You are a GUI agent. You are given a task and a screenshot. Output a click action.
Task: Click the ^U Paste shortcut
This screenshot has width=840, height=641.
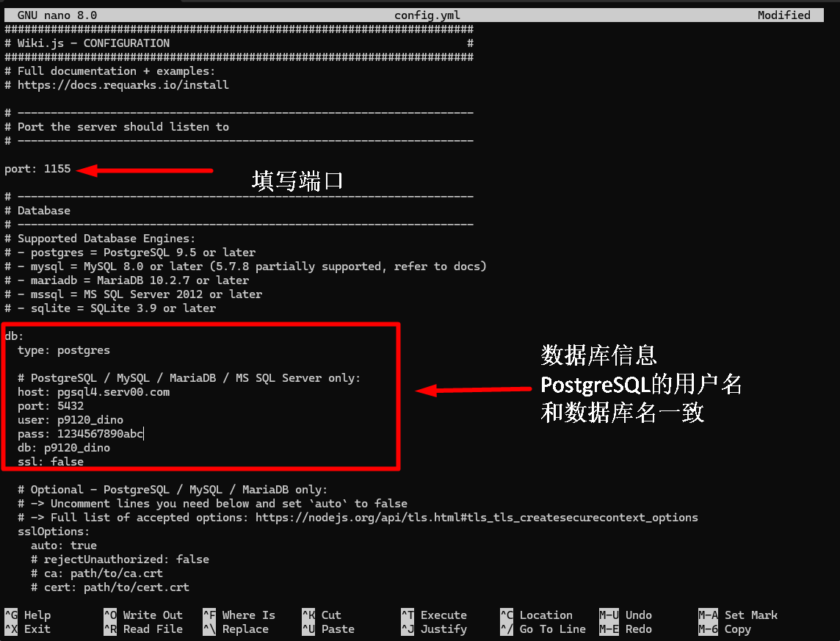point(328,629)
